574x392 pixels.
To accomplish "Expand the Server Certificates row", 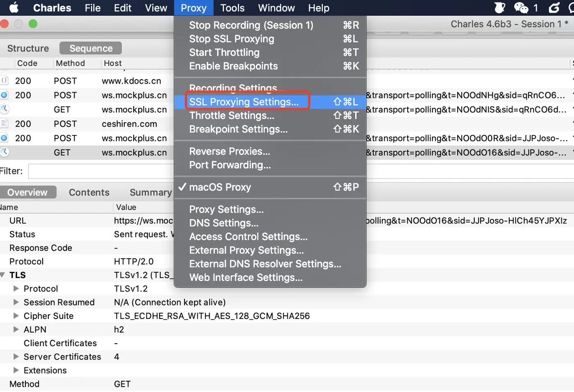I will click(x=16, y=357).
